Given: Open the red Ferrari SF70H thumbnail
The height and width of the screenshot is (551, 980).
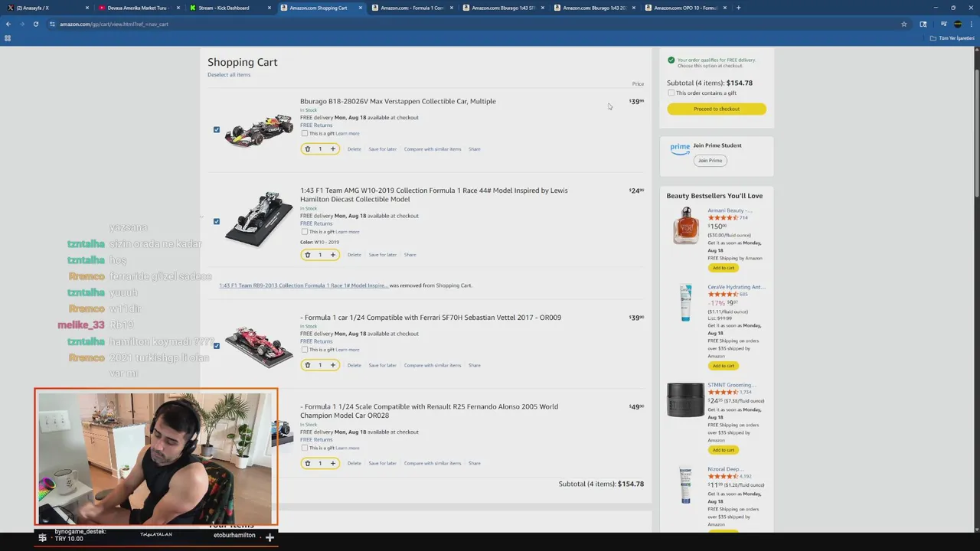Looking at the screenshot, I should 258,344.
